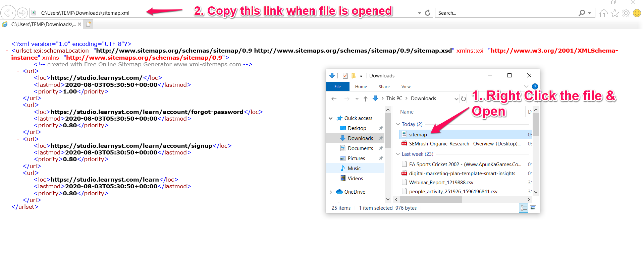Select Downloads in navigation pane
The width and height of the screenshot is (644, 262).
click(360, 138)
